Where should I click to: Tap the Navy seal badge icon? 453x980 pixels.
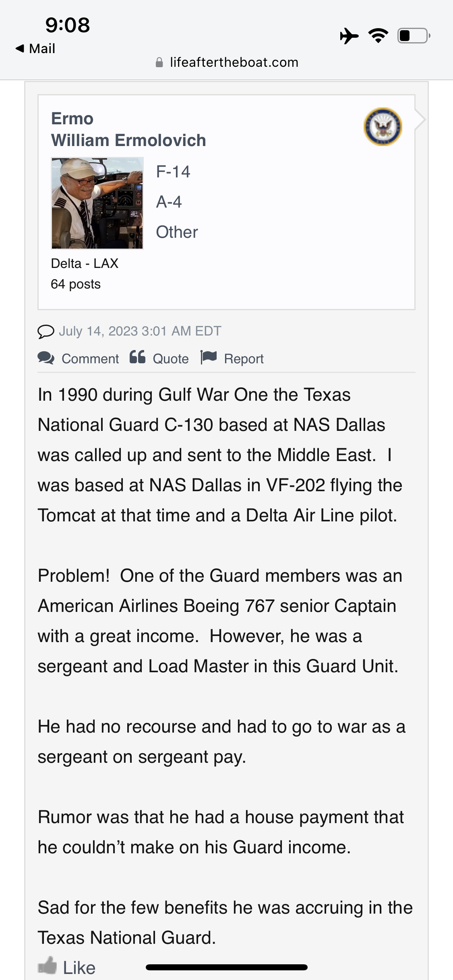[x=383, y=127]
